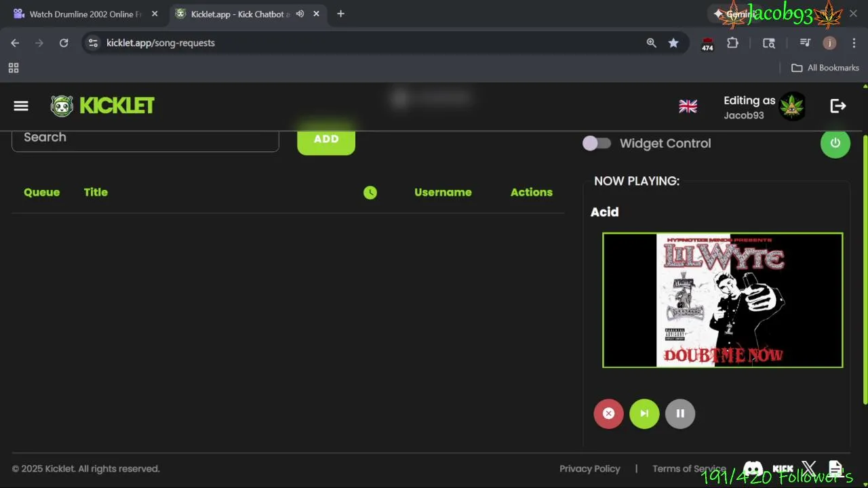Click the Title column header
This screenshot has height=488, width=868.
point(96,192)
